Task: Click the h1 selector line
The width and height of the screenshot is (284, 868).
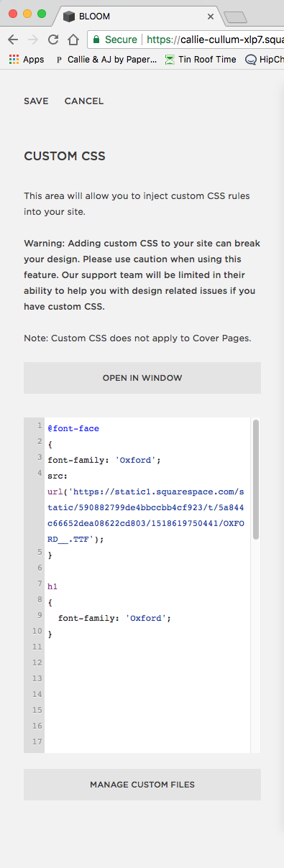Action: (x=52, y=586)
